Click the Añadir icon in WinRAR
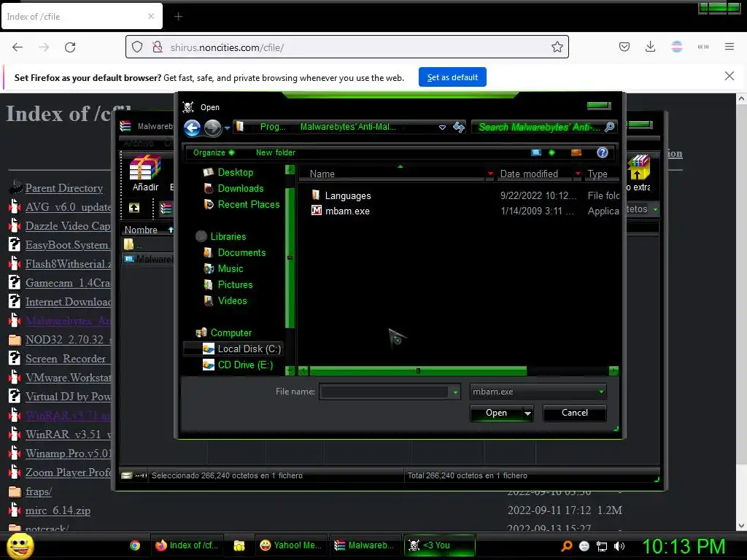 click(x=145, y=174)
